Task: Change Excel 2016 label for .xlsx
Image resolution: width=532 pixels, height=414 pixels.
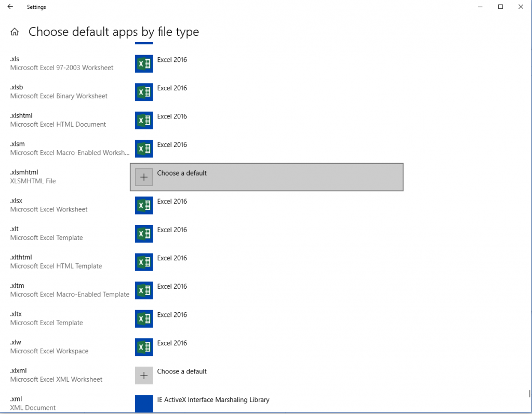Action: click(x=172, y=202)
